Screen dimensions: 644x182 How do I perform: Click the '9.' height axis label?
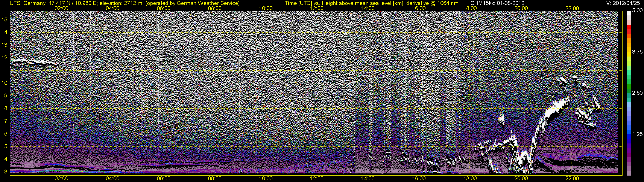(x=6, y=96)
